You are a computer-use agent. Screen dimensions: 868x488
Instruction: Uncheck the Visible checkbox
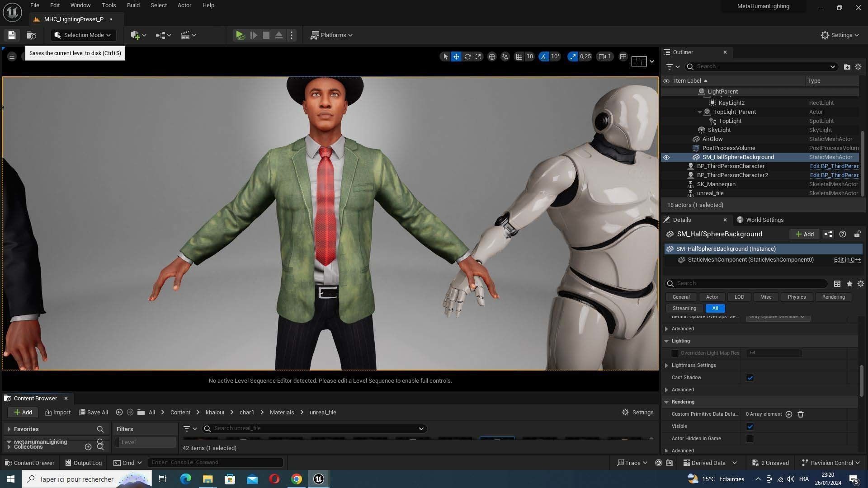[x=750, y=427]
